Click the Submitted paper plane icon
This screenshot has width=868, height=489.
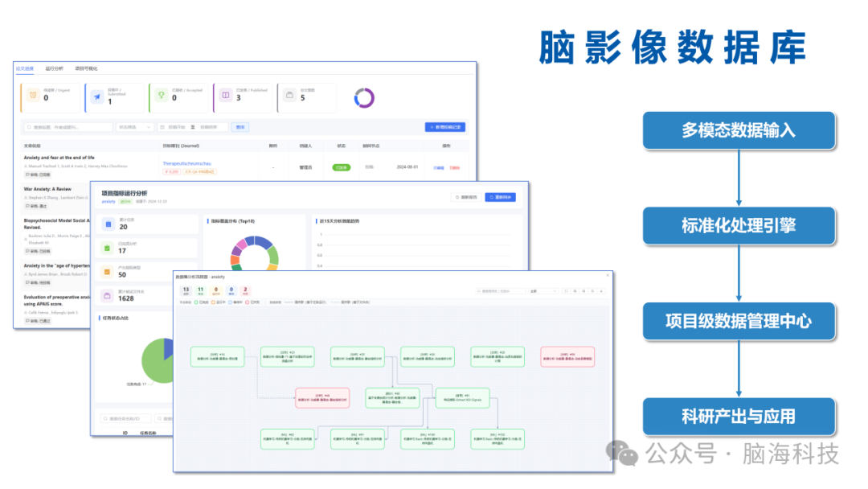[x=97, y=97]
